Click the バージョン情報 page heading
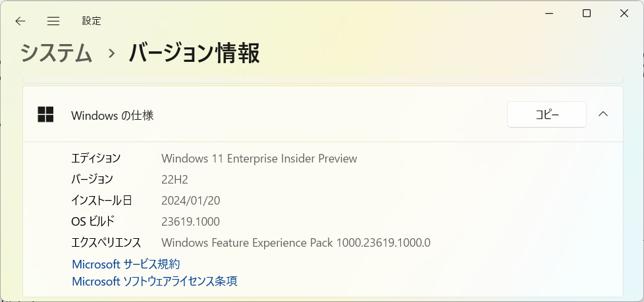This screenshot has width=644, height=302. click(x=194, y=53)
